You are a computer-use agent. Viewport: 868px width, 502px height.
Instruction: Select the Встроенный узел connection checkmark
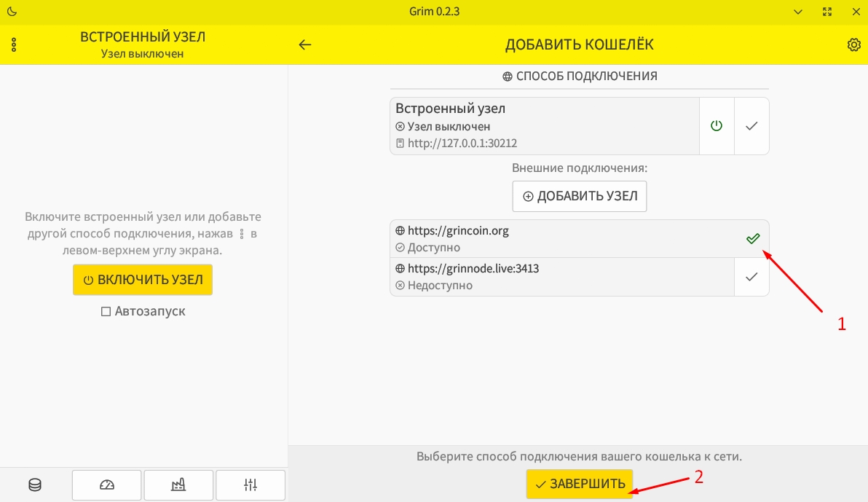pos(752,125)
